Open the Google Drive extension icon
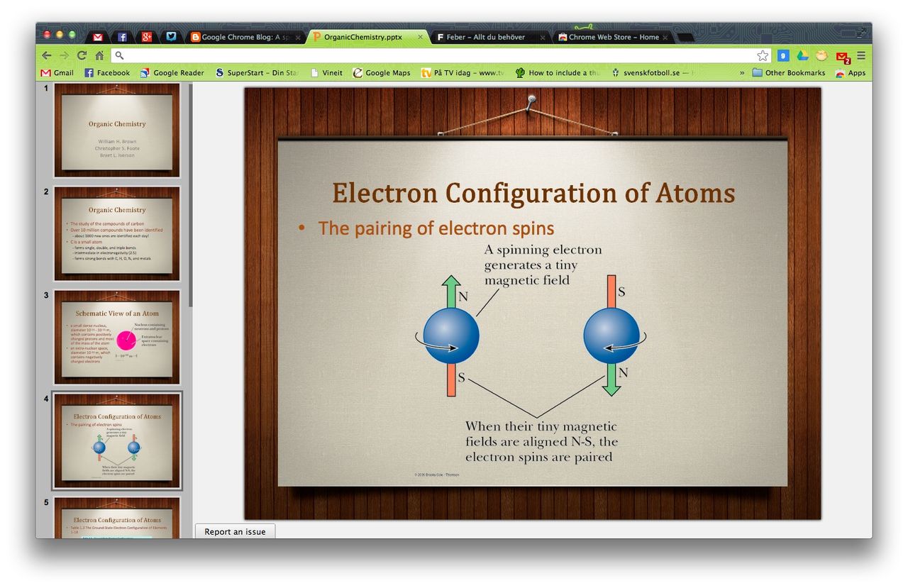The width and height of the screenshot is (908, 588). pyautogui.click(x=802, y=55)
